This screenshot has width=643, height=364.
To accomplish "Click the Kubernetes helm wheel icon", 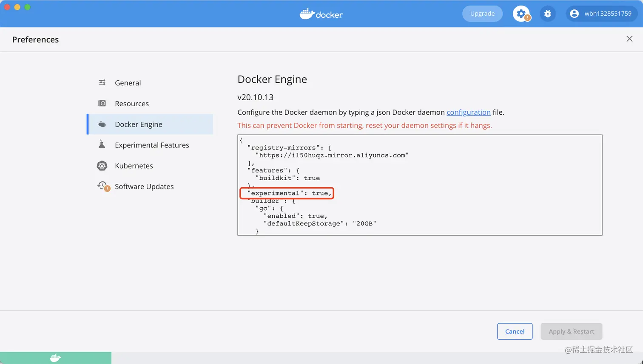I will (102, 166).
